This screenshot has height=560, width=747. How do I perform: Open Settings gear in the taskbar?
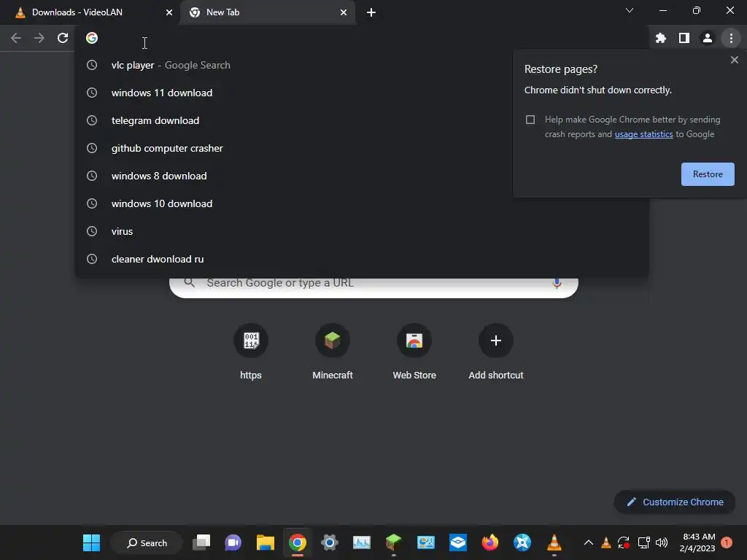click(x=329, y=542)
